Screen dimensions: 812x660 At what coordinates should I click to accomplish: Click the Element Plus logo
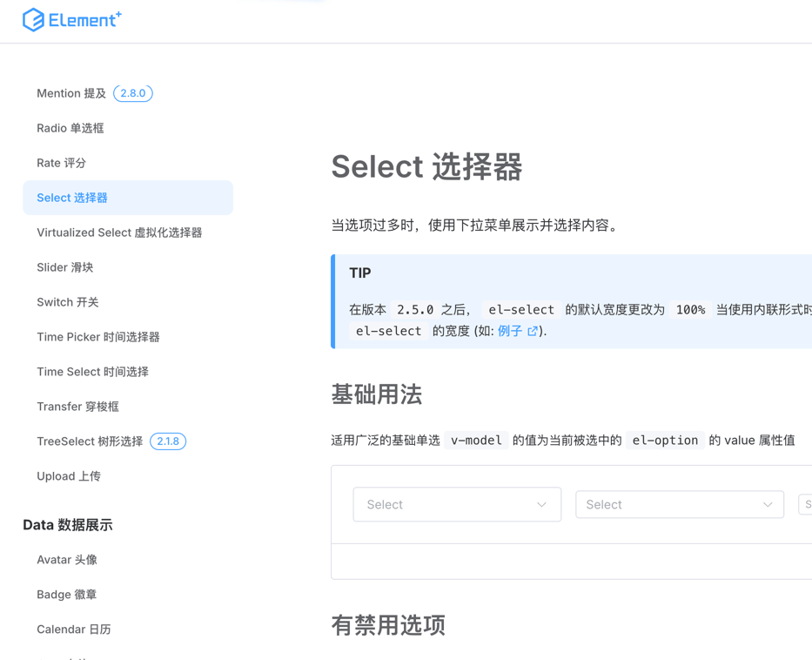pyautogui.click(x=71, y=19)
